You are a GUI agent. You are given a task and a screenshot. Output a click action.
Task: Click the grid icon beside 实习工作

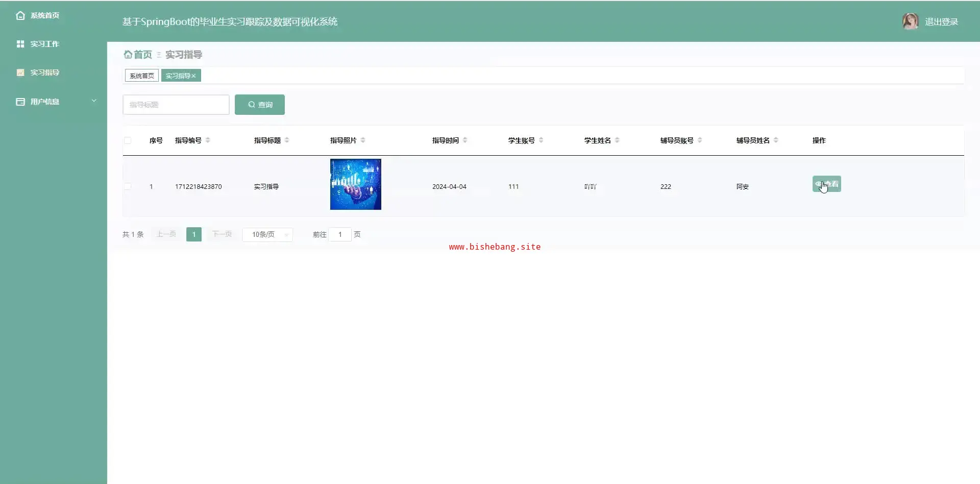click(20, 44)
